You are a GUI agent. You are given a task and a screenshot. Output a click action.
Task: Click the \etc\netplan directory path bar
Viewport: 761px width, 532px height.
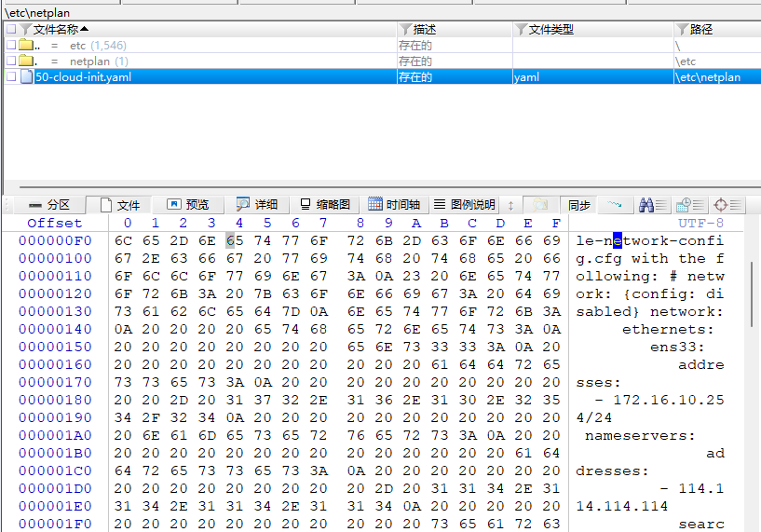point(37,13)
